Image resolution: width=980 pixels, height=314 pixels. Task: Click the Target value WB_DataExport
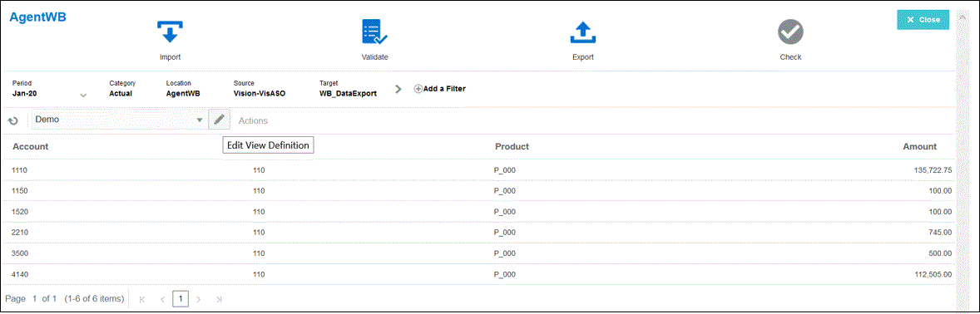(x=348, y=94)
